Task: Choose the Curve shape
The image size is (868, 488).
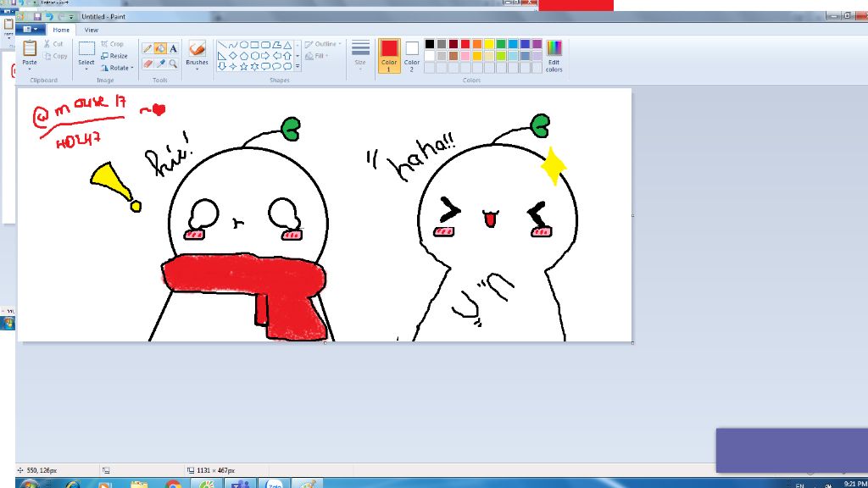Action: 233,45
